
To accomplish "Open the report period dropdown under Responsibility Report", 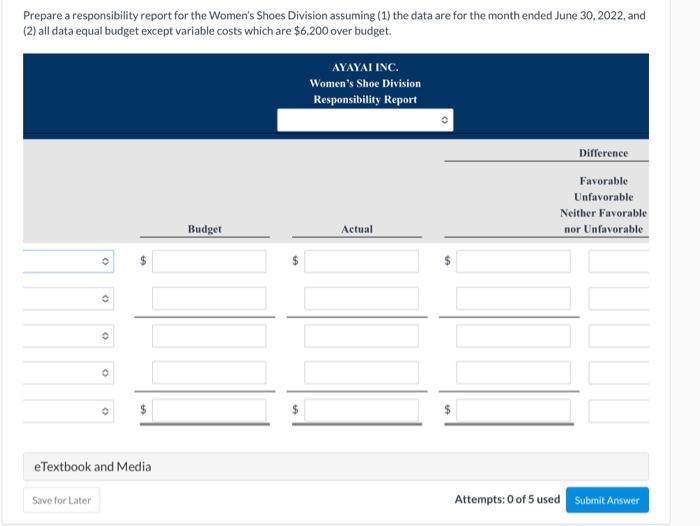I will click(x=365, y=120).
